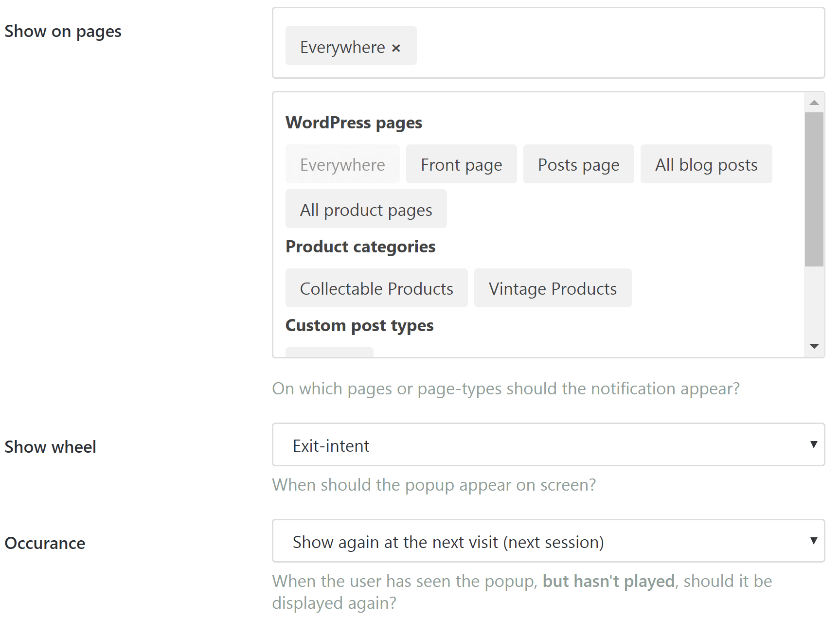The height and width of the screenshot is (619, 840).
Task: Click the partially visible custom post type item
Action: click(329, 352)
